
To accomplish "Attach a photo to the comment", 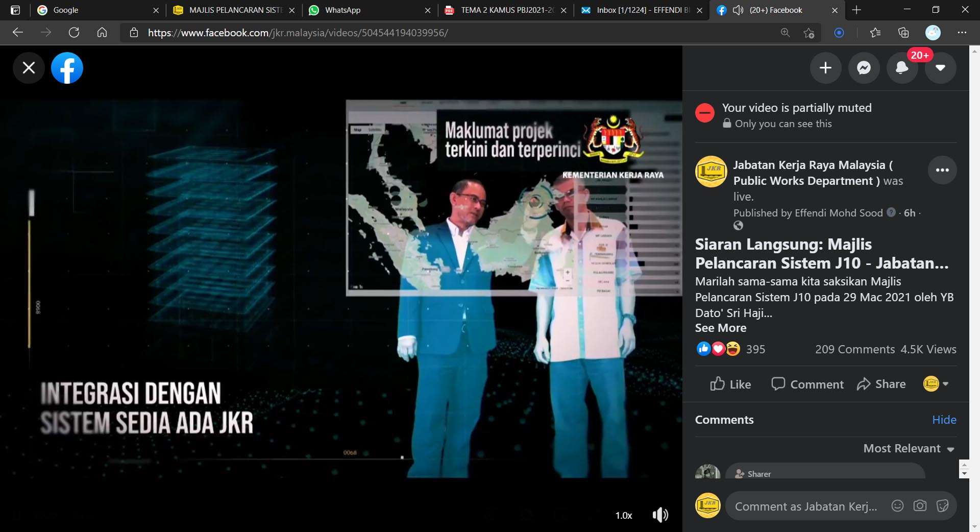I will [x=920, y=505].
